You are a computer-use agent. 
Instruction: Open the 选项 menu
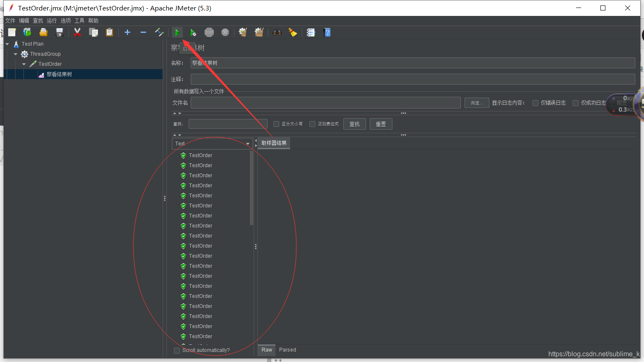(66, 21)
